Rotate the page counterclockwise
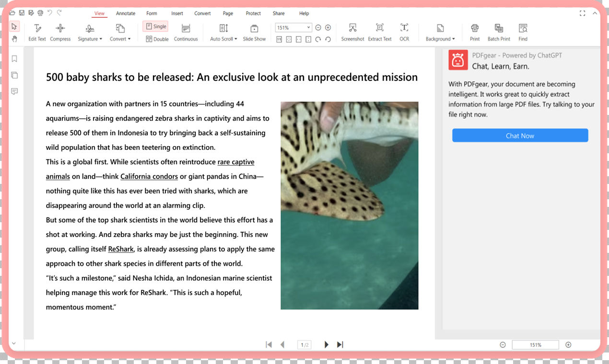Viewport: 609px width, 364px height. coord(328,39)
